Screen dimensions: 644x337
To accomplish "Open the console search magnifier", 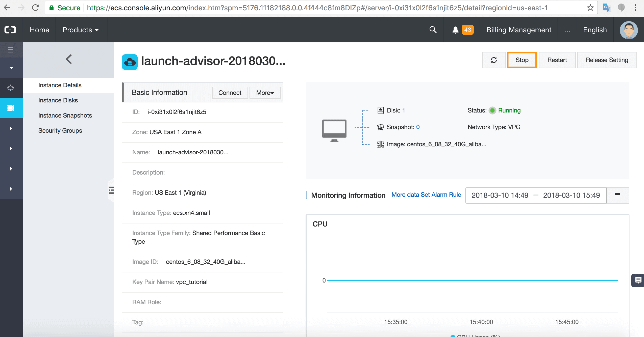I will coord(433,30).
